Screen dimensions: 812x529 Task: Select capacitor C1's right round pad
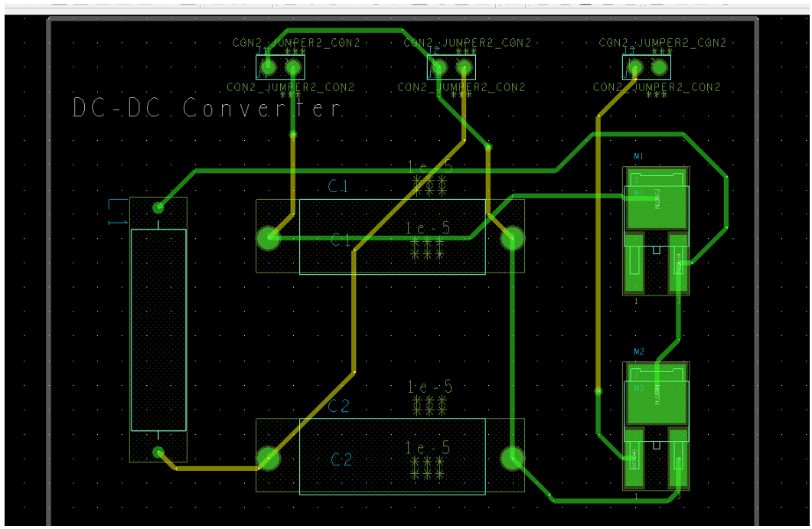click(x=512, y=238)
